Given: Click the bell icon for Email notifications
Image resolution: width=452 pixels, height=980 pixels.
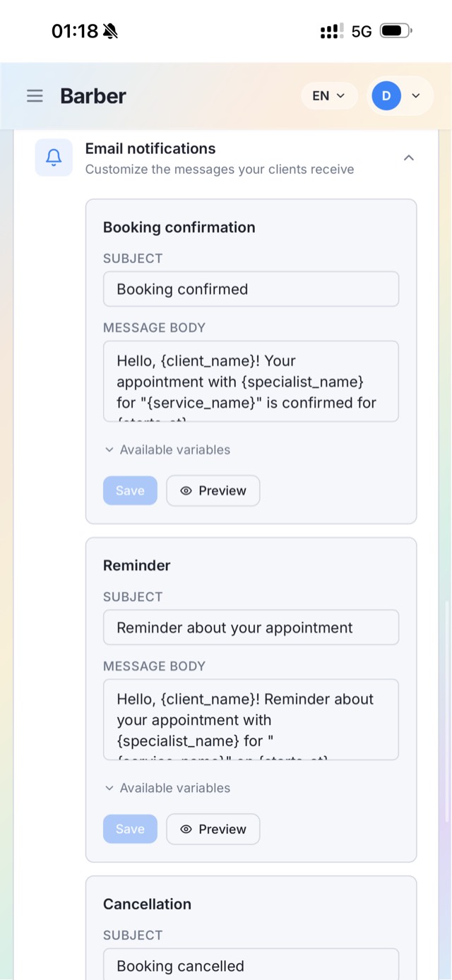Looking at the screenshot, I should 54,158.
